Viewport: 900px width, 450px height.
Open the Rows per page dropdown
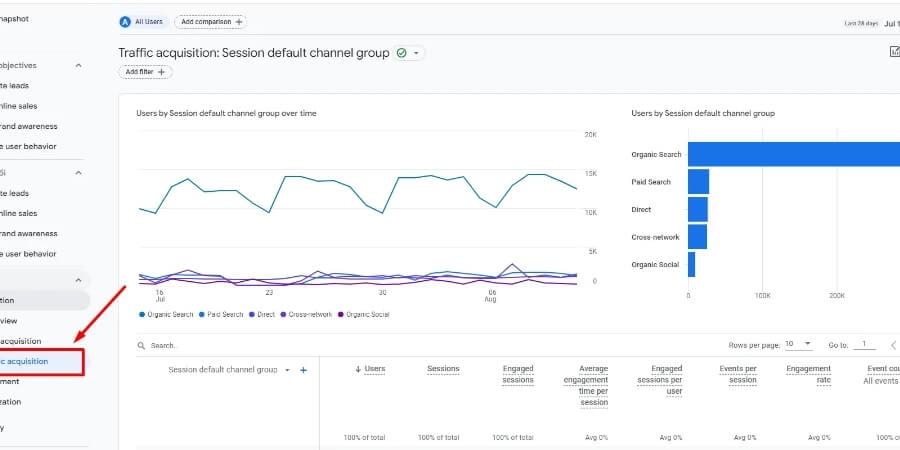[798, 344]
